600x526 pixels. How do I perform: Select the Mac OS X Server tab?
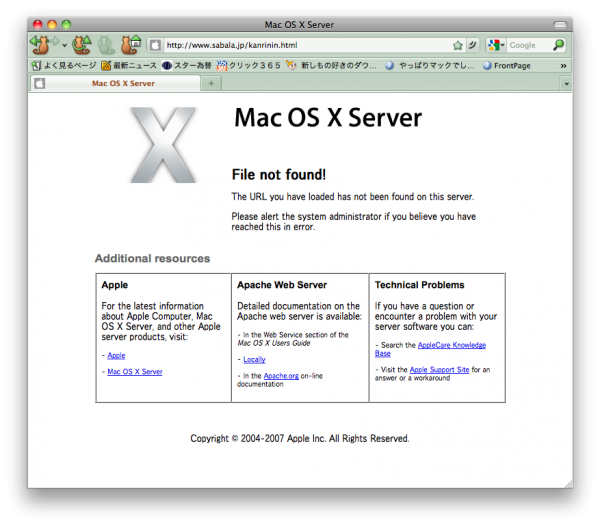point(115,83)
